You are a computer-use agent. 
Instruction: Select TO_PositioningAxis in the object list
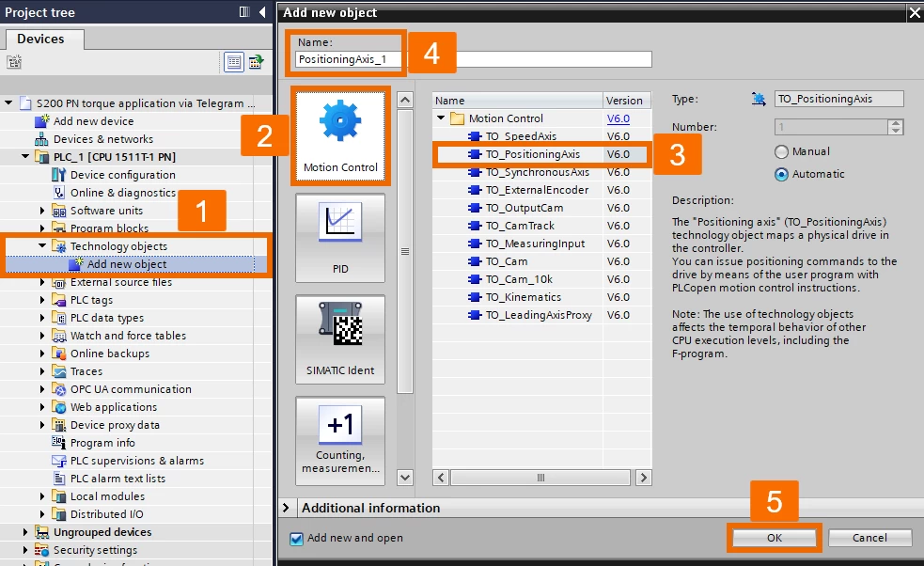pyautogui.click(x=541, y=154)
